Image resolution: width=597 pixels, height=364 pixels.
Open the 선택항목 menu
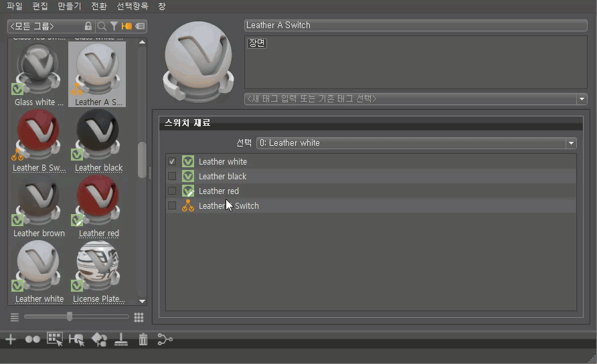pyautogui.click(x=132, y=6)
